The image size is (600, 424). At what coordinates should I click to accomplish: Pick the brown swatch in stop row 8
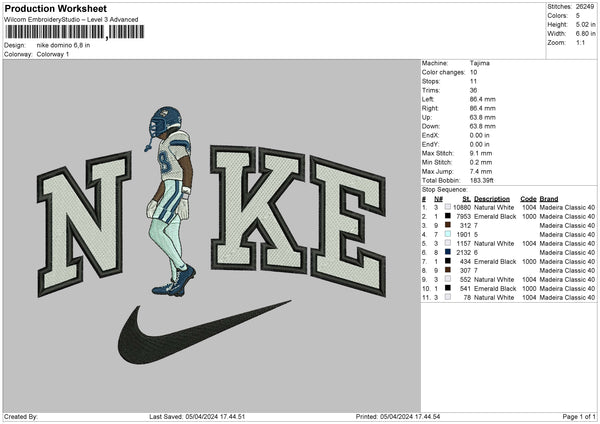click(x=448, y=270)
